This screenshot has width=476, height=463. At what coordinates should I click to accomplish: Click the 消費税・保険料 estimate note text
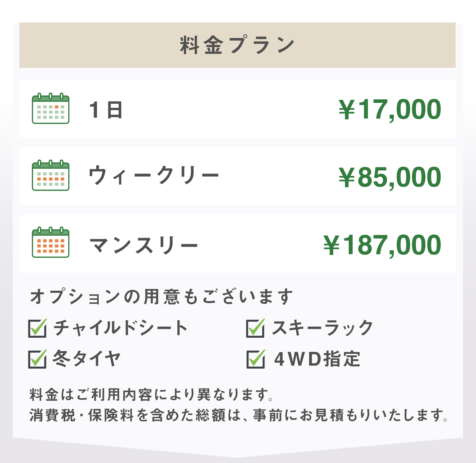click(x=238, y=415)
